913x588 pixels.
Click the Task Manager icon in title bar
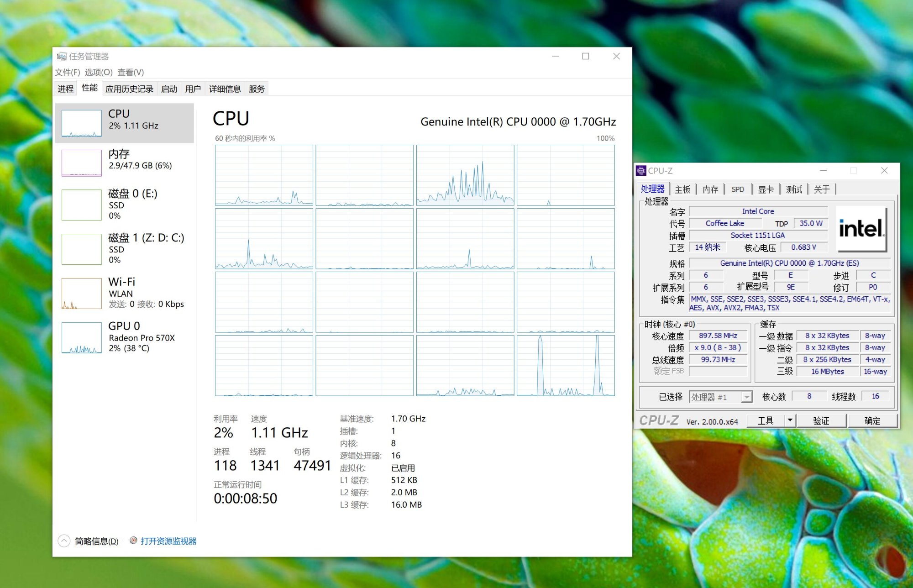(62, 56)
